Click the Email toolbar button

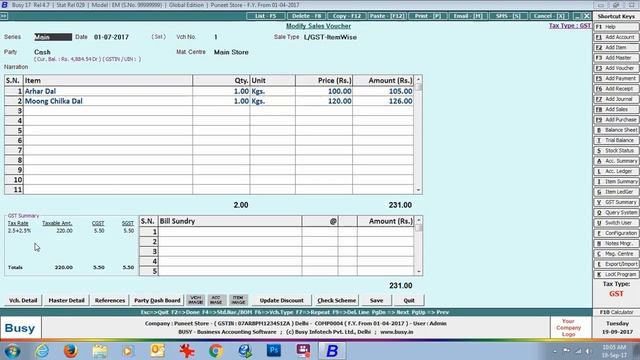468,16
